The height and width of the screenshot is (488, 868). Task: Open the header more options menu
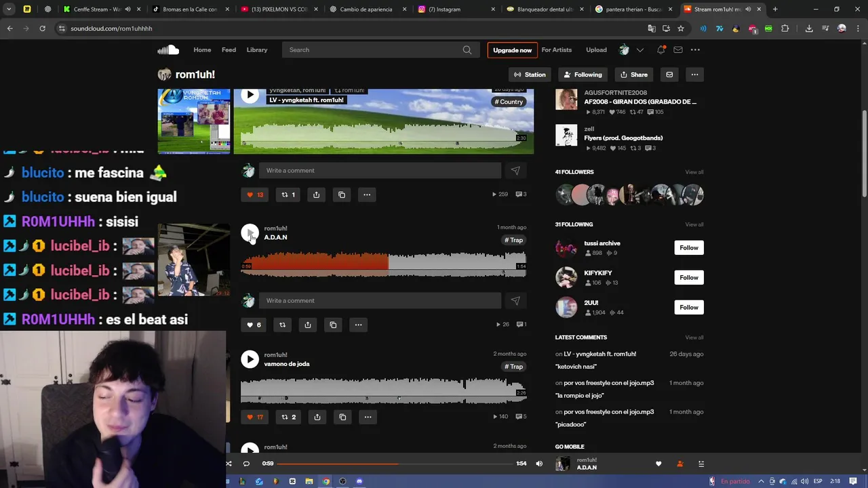(695, 49)
